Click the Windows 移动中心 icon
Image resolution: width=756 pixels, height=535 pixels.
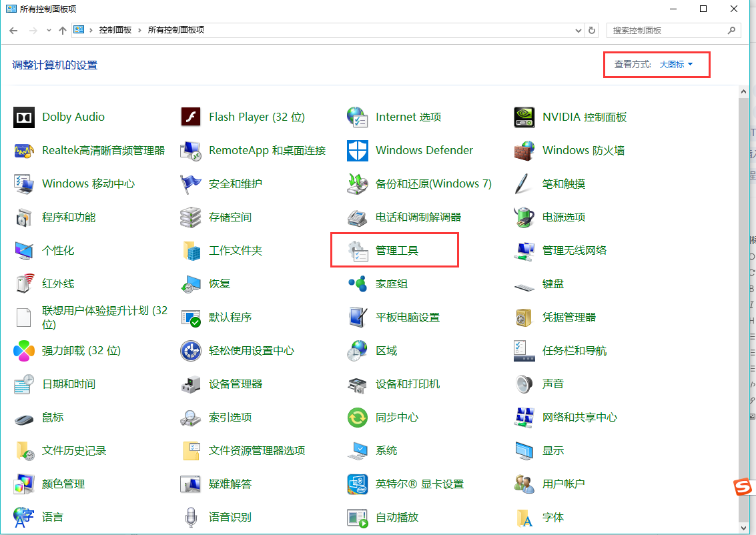point(24,183)
